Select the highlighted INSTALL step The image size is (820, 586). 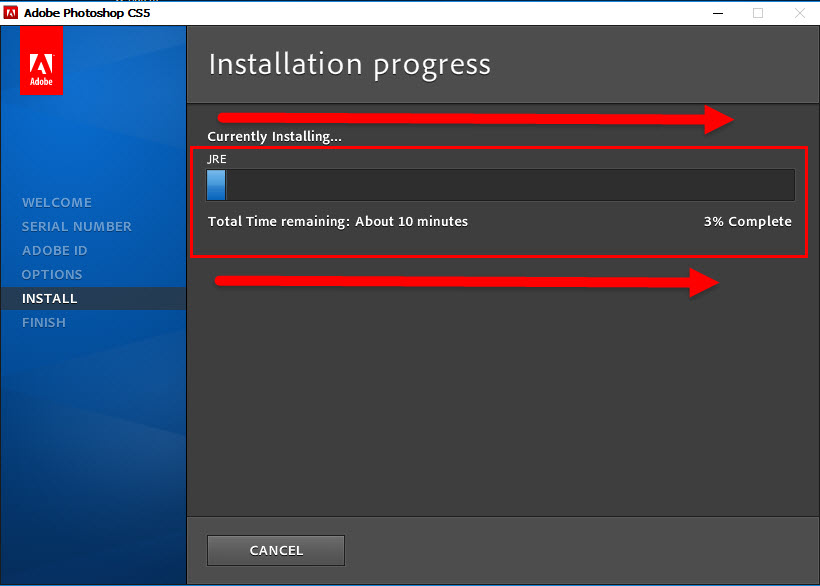click(x=93, y=298)
